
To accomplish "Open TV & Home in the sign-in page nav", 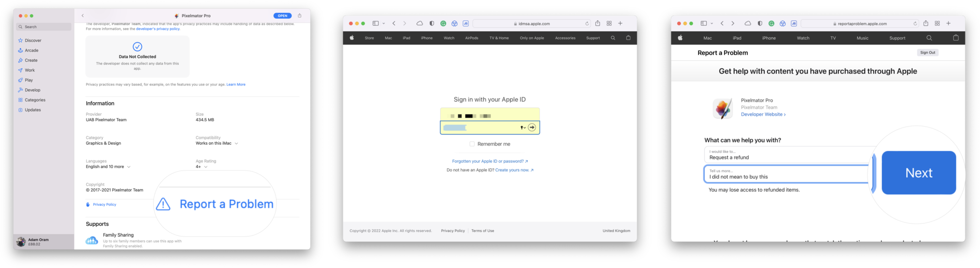I will 499,38.
